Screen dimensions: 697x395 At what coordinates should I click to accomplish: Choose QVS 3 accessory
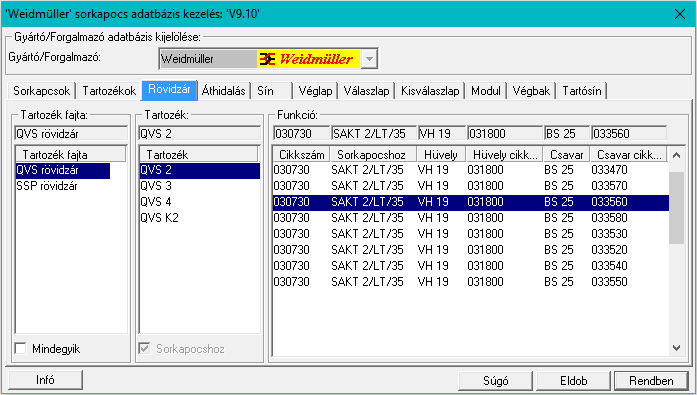pos(156,186)
